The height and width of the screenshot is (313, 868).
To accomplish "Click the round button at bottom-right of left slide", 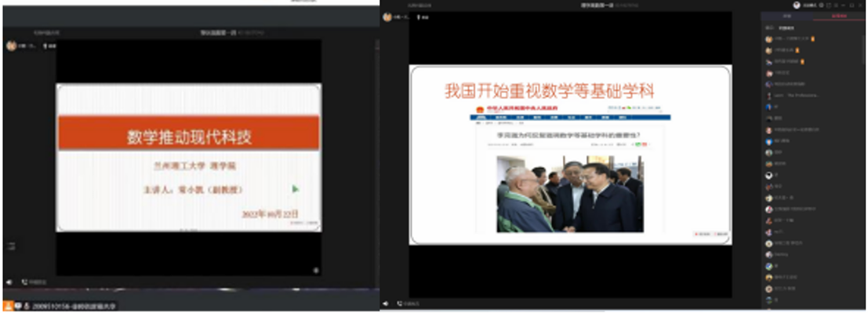I will pyautogui.click(x=315, y=271).
